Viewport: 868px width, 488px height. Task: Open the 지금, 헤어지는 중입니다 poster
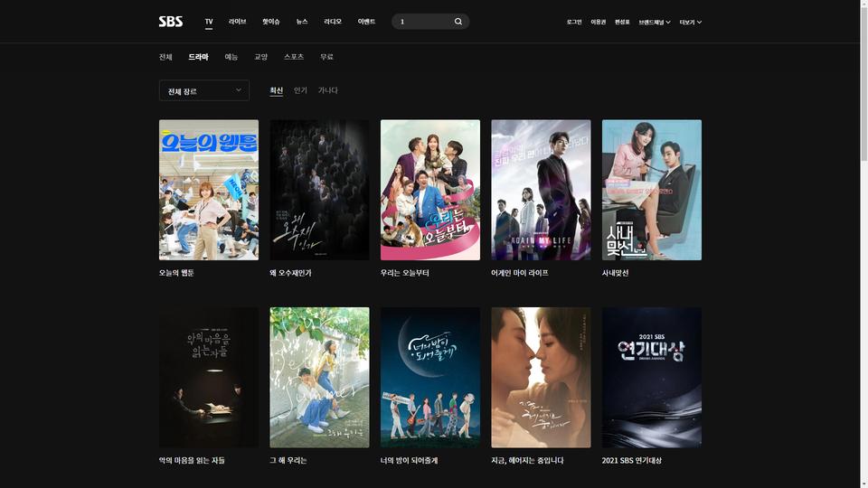tap(541, 378)
